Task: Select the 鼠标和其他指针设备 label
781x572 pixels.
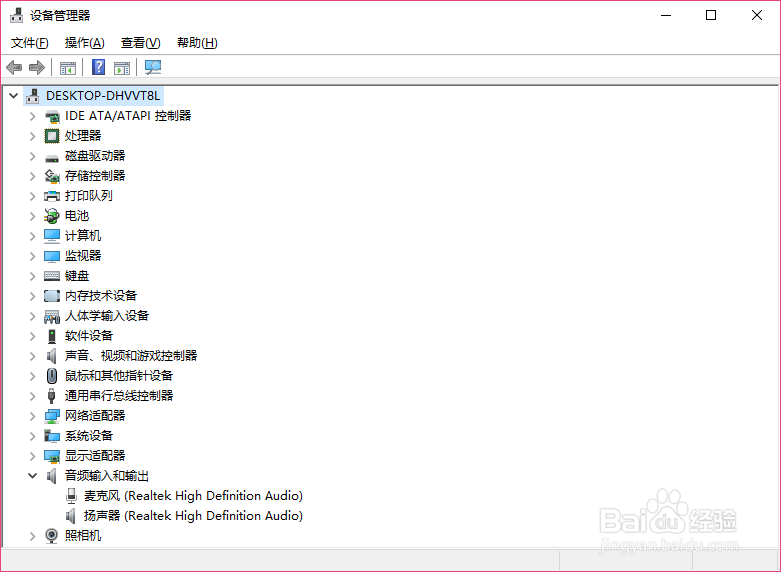Action: pyautogui.click(x=119, y=376)
